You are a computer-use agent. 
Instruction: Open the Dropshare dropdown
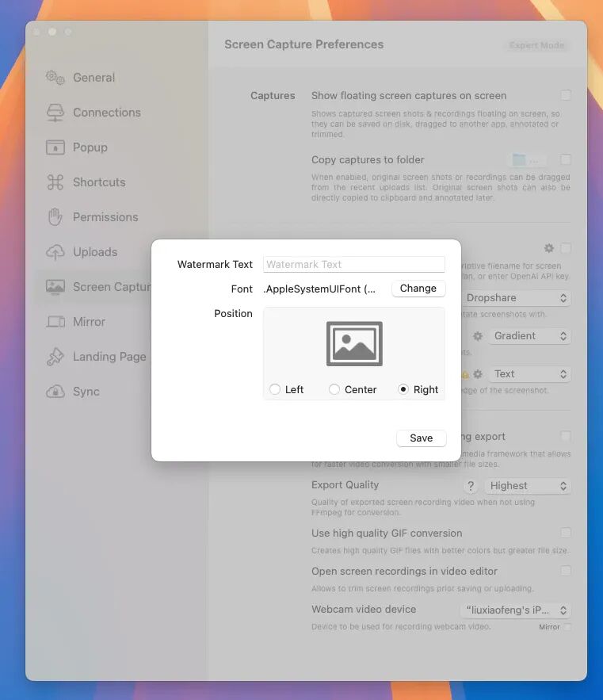(x=517, y=298)
